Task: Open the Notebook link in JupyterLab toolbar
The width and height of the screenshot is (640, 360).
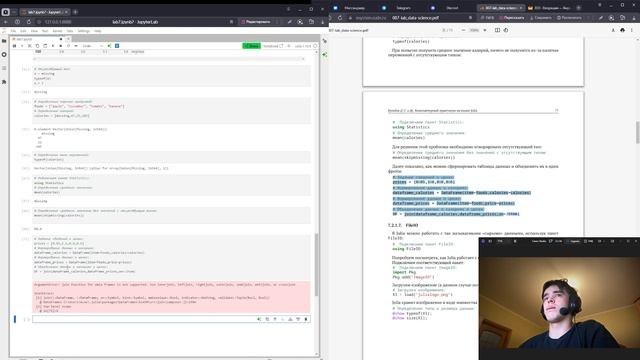Action: tap(273, 46)
